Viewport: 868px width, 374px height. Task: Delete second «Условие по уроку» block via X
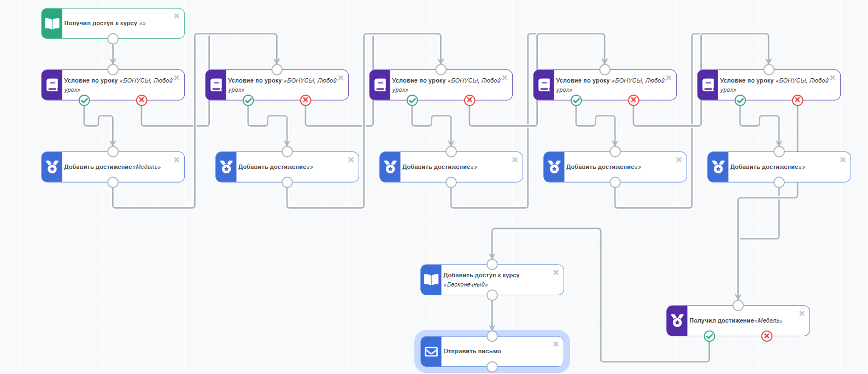coord(341,78)
